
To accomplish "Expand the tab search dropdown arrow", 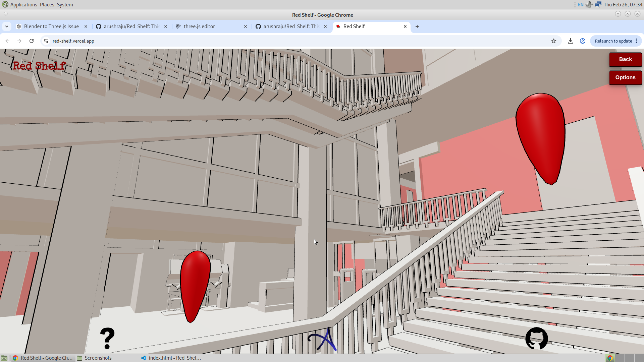I will click(7, 26).
